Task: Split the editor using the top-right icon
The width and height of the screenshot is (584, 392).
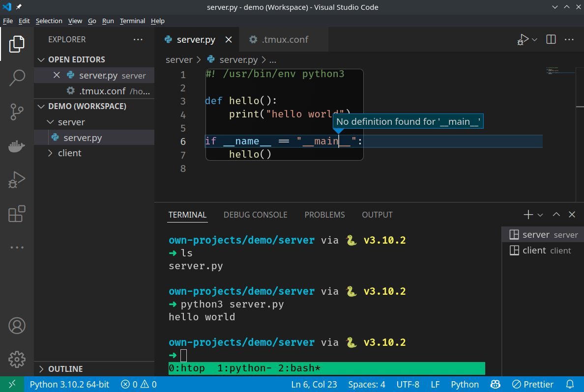Action: pos(550,39)
